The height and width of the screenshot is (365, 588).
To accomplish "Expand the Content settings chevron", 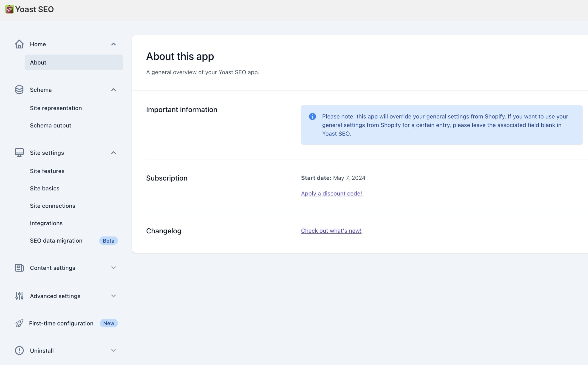I will 113,268.
